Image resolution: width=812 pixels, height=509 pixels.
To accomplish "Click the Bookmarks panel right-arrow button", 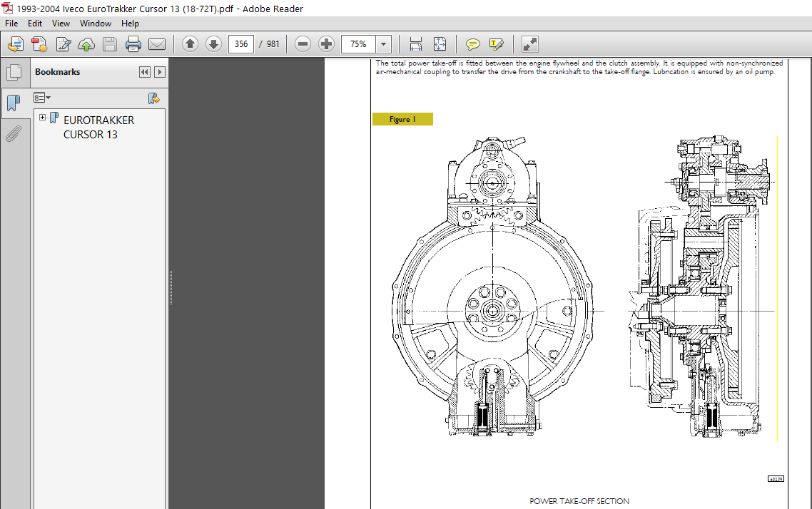I will [160, 72].
